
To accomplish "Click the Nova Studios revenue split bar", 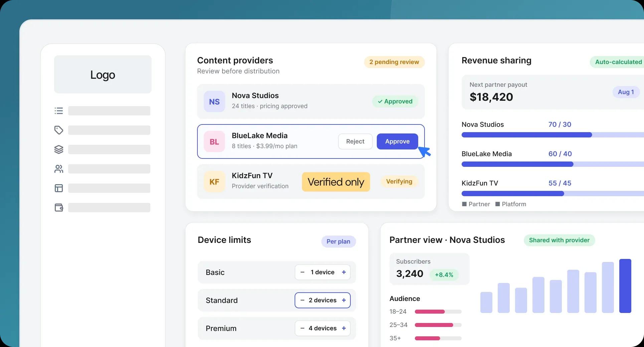I will (x=553, y=135).
